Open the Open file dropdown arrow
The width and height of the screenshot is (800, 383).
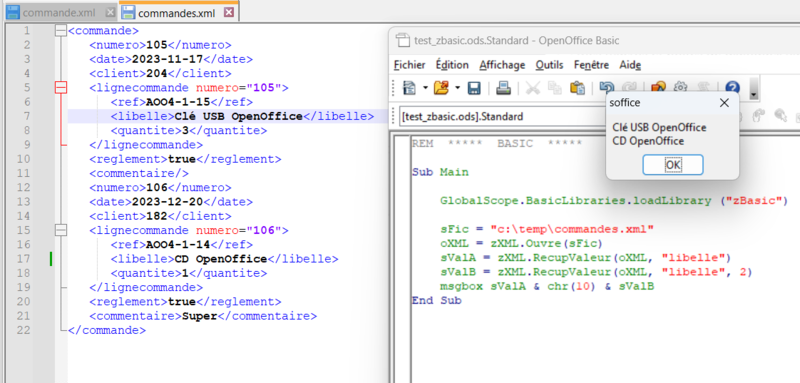(x=457, y=88)
